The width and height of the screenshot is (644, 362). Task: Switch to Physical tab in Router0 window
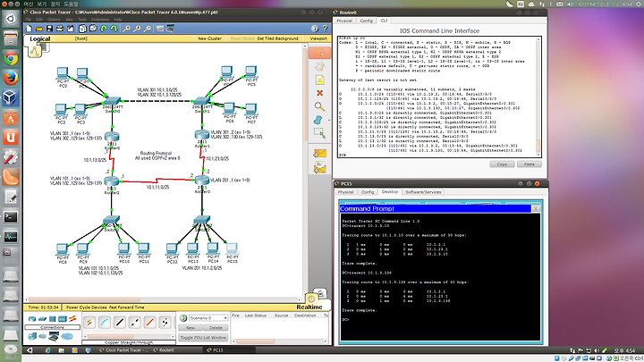[344, 21]
